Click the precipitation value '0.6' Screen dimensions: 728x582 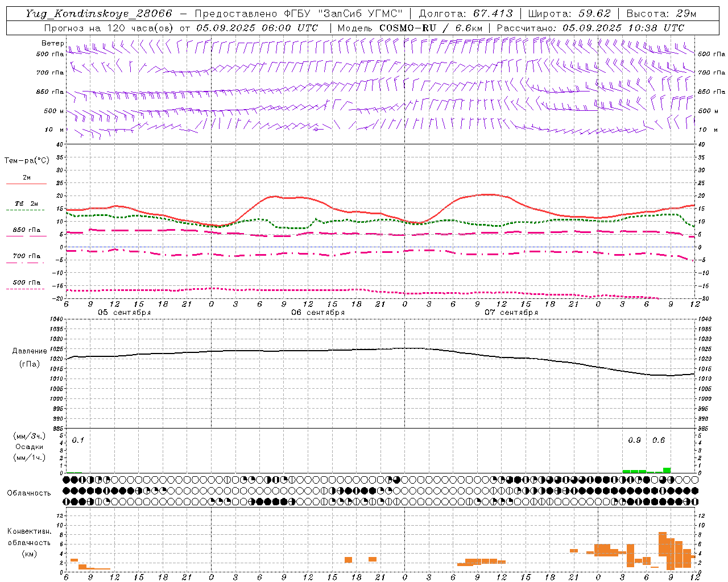point(659,440)
